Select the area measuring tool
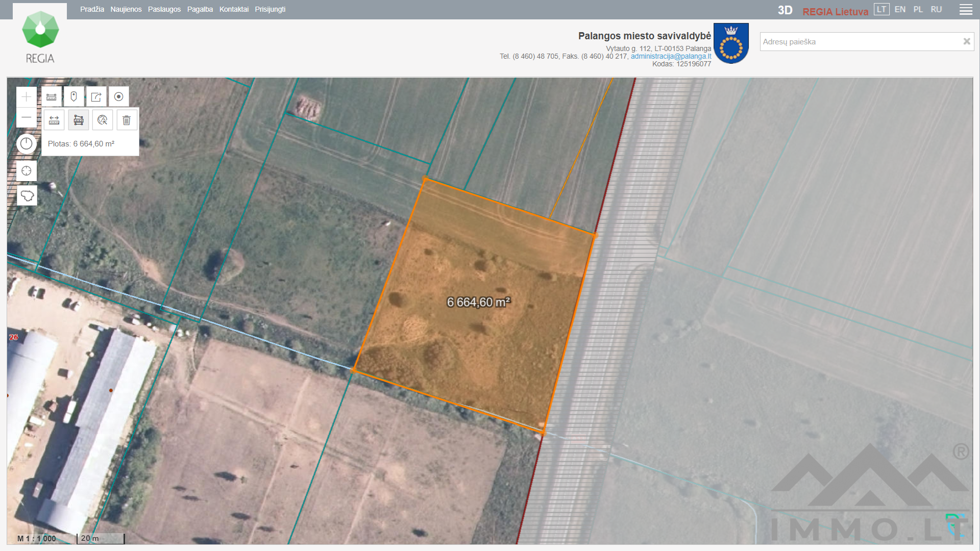 (x=79, y=120)
